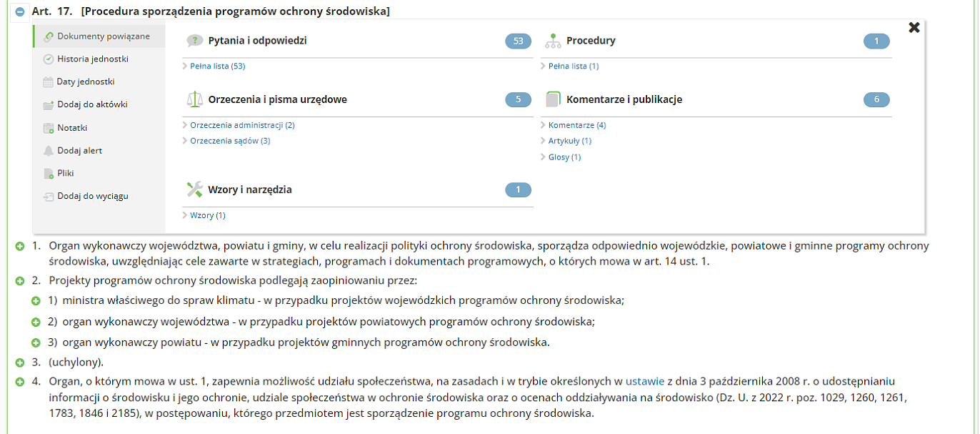Expand paragraph 4 with its plus icon
Viewport: 980px width, 434px height.
click(x=20, y=381)
